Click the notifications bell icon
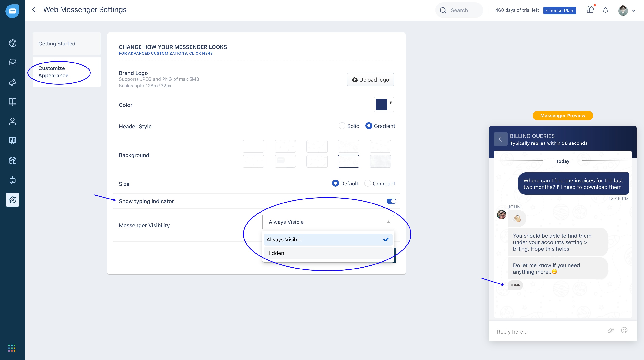This screenshot has height=360, width=644. [x=605, y=10]
